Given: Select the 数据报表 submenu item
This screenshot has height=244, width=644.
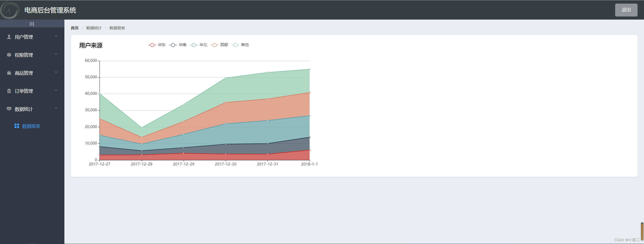Looking at the screenshot, I should click(x=32, y=126).
